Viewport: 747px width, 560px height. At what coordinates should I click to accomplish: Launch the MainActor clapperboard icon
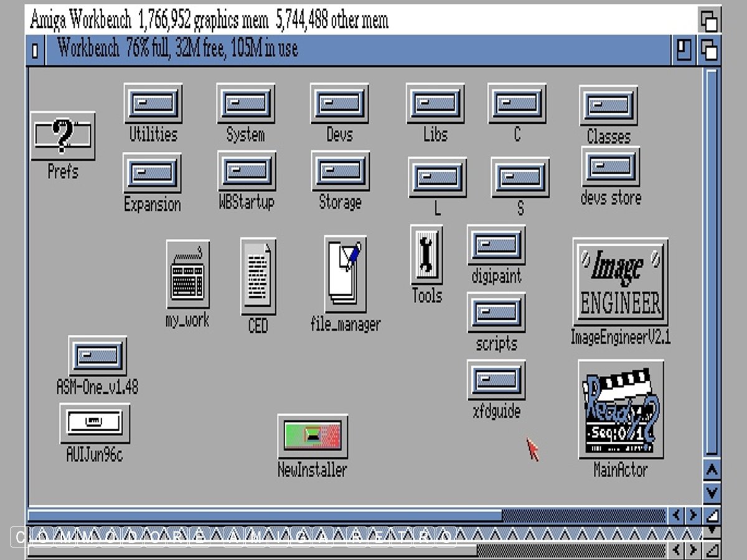click(620, 409)
